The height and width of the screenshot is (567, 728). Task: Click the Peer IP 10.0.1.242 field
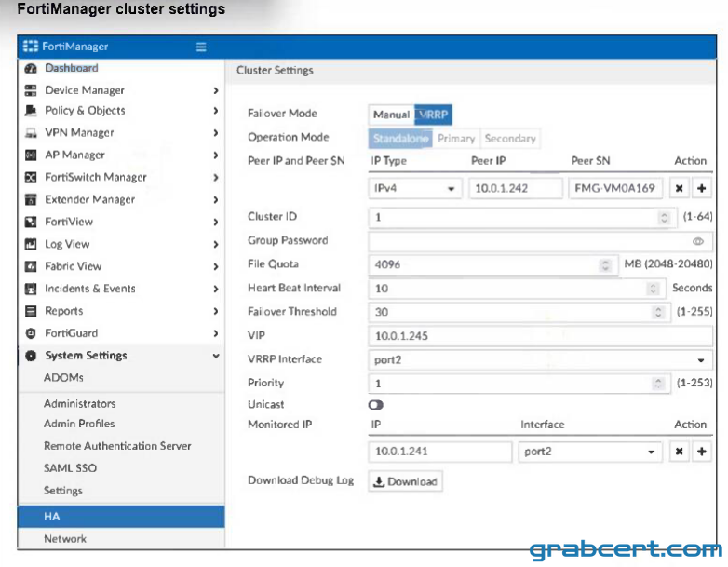(x=516, y=189)
